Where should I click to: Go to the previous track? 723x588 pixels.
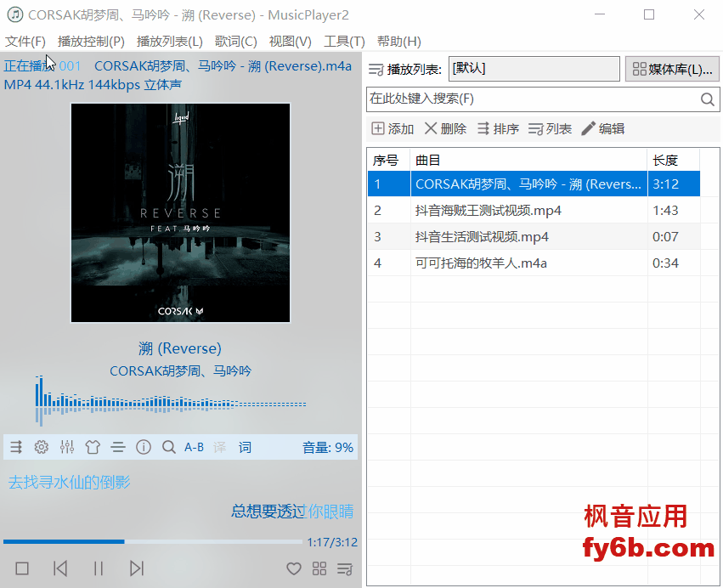[x=60, y=568]
